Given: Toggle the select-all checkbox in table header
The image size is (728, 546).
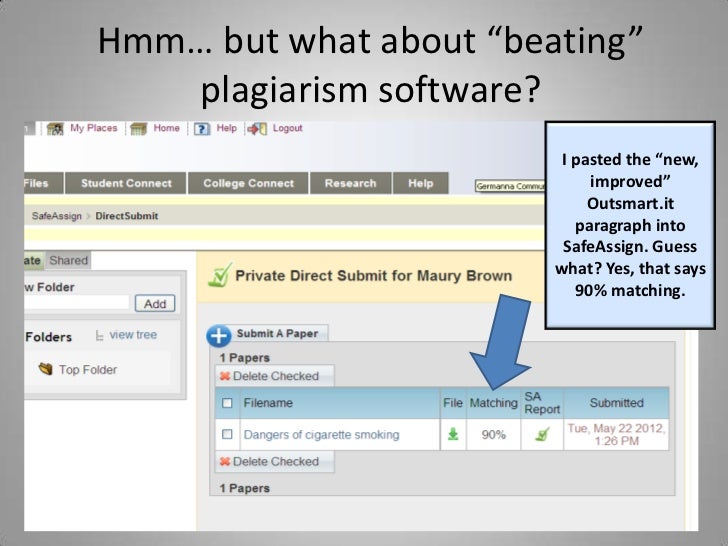Looking at the screenshot, I should coord(227,403).
